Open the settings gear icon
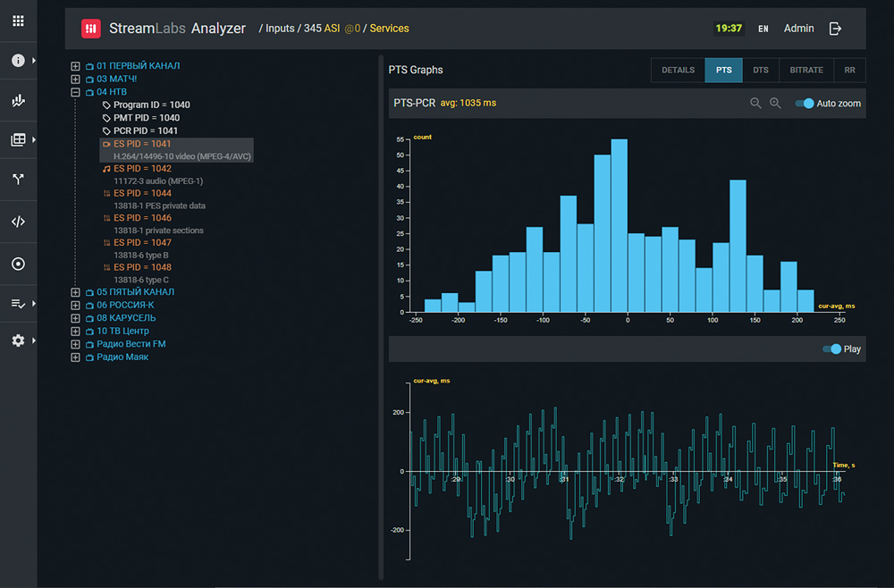894x588 pixels. click(x=18, y=340)
